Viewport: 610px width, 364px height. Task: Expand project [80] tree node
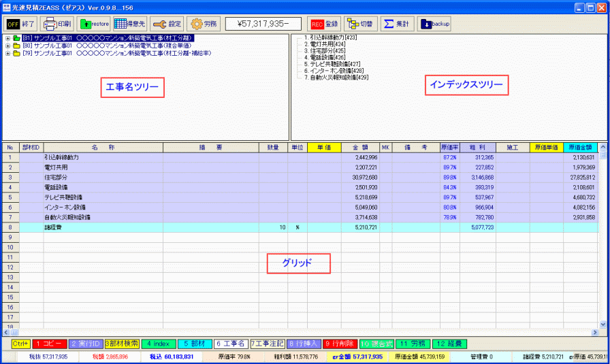pyautogui.click(x=7, y=46)
